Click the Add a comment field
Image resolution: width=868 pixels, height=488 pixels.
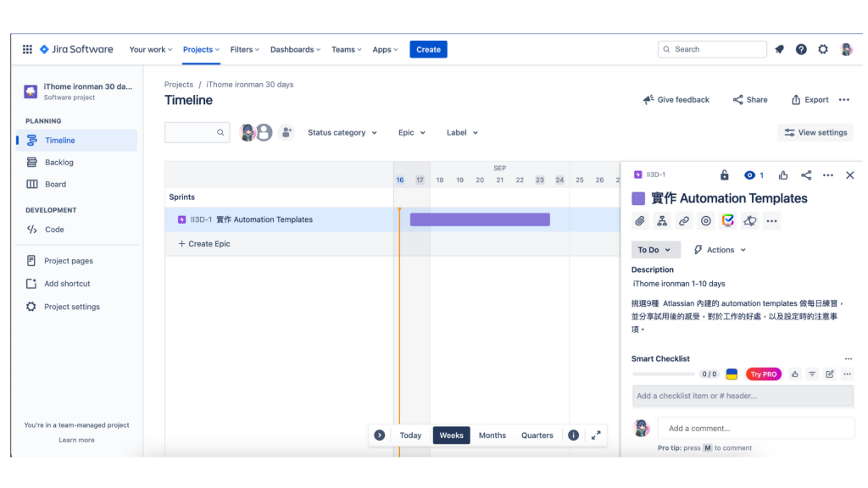coord(756,428)
